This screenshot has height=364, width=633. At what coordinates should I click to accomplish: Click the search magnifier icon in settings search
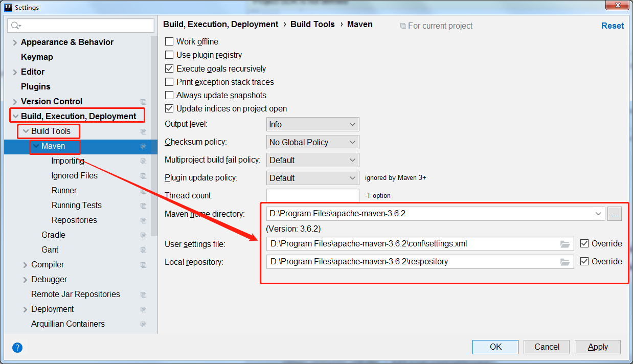(16, 26)
